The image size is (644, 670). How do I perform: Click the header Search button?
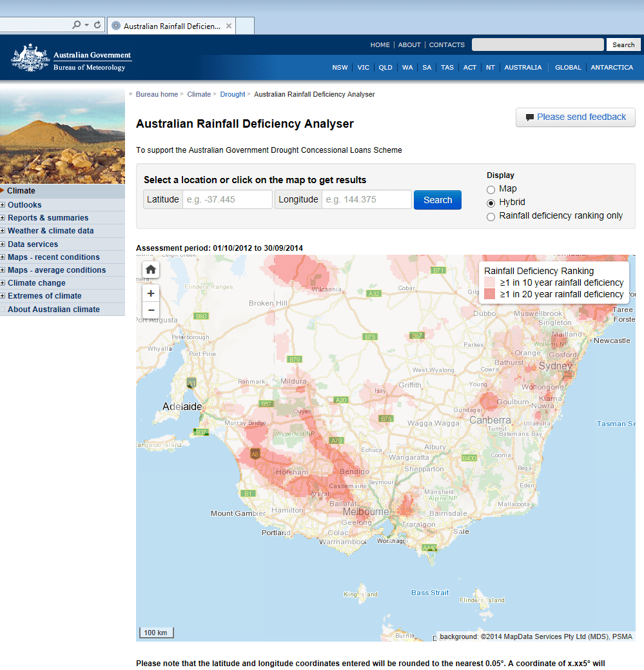(623, 44)
